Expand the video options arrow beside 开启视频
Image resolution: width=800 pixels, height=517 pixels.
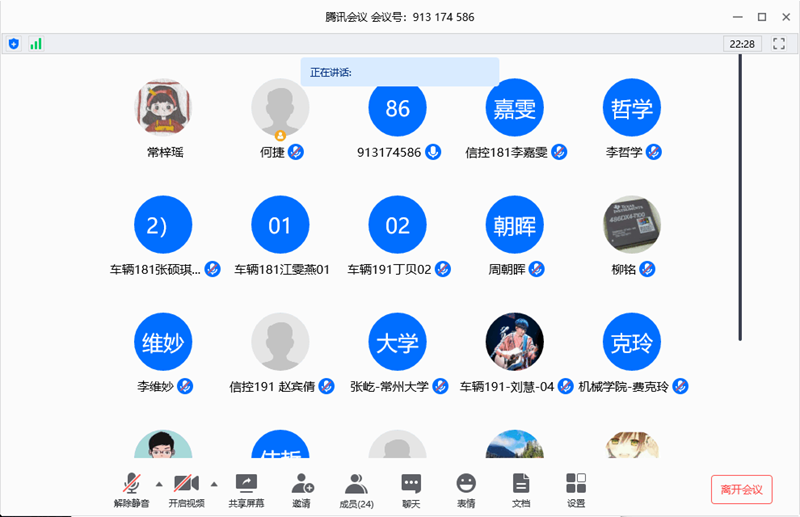point(214,484)
